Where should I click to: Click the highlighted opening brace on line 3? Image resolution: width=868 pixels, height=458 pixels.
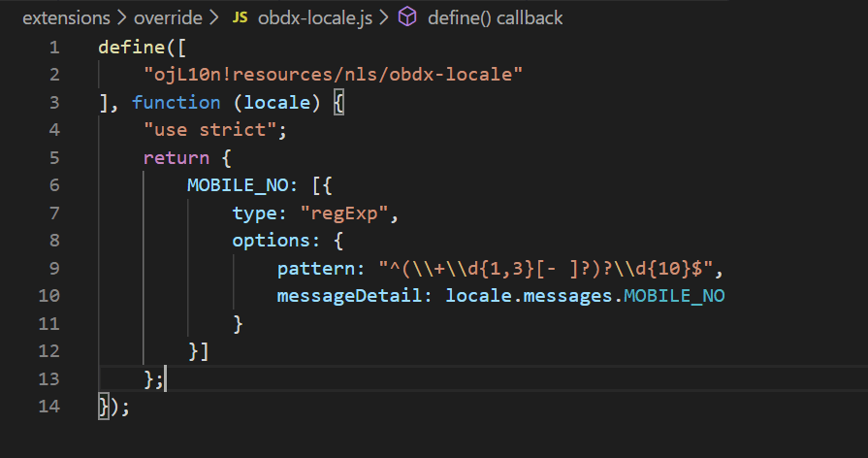click(338, 103)
